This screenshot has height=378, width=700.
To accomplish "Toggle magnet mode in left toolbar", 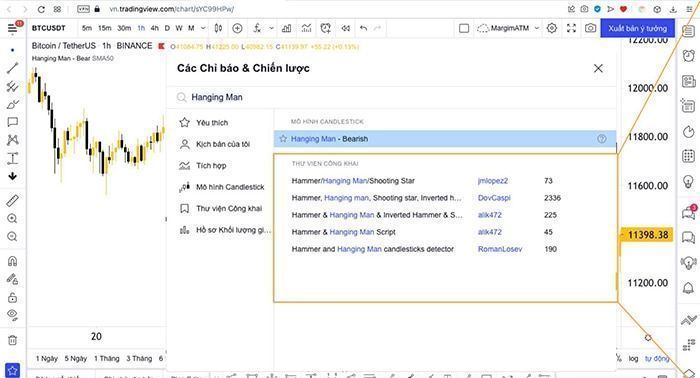I will tap(12, 261).
